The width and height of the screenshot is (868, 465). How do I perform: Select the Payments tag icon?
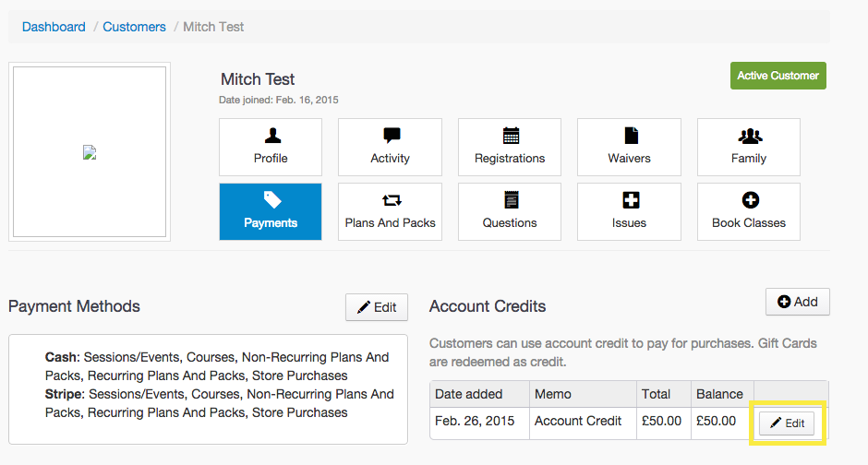[271, 199]
